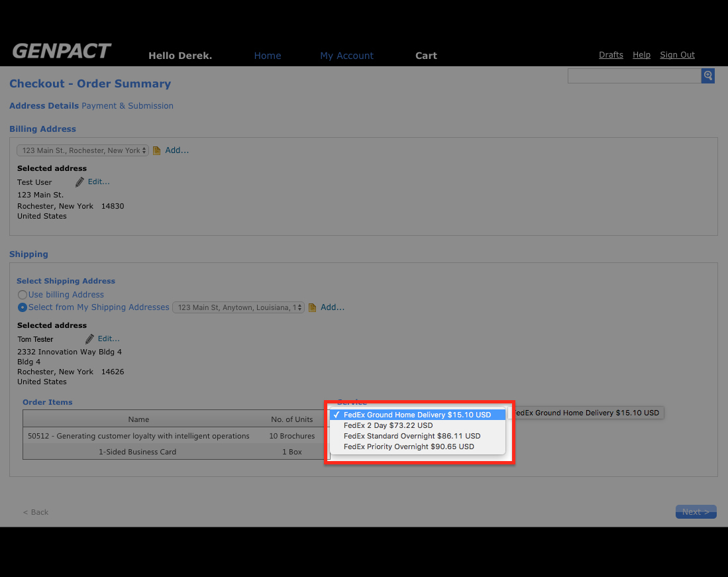This screenshot has width=728, height=577.
Task: Click the search magnifier icon
Action: (x=707, y=76)
